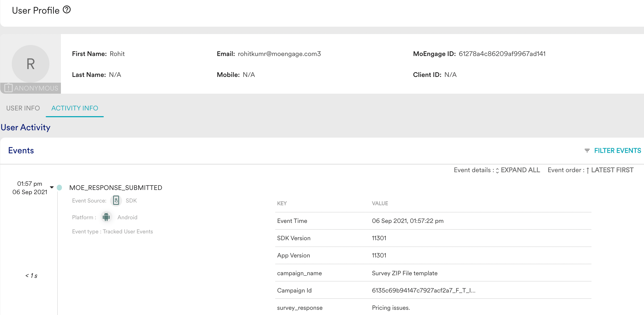Click EXPAND ALL event details
The image size is (644, 315).
[520, 170]
